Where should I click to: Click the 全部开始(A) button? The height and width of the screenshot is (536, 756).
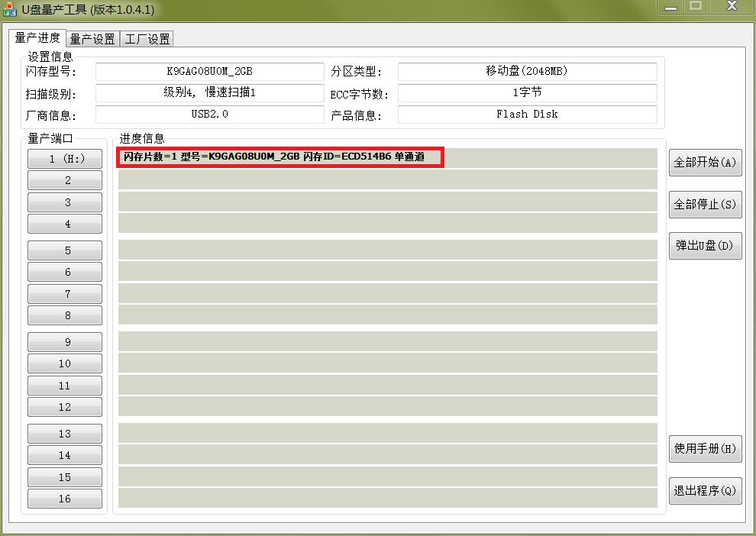coord(705,163)
